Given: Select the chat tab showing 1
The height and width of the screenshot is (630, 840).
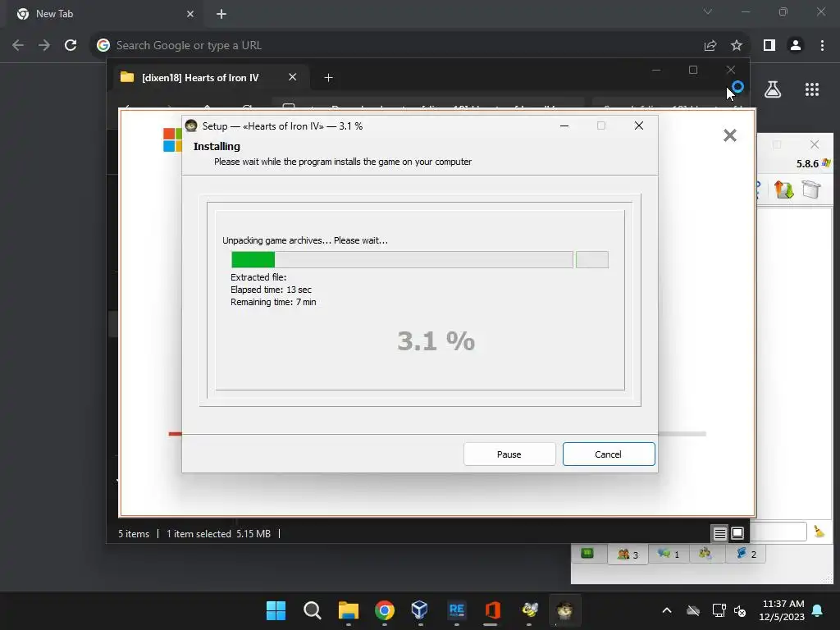Looking at the screenshot, I should click(668, 554).
